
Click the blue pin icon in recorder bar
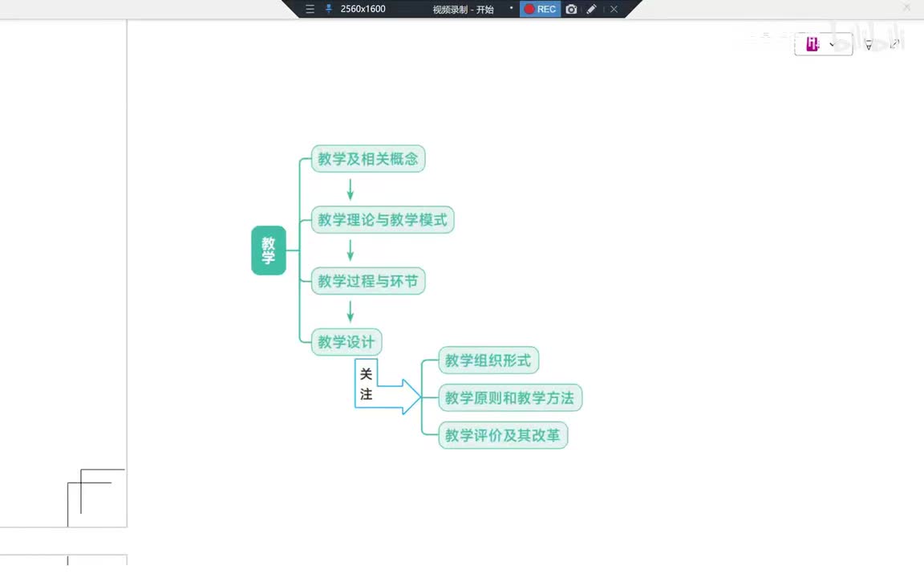(x=329, y=9)
